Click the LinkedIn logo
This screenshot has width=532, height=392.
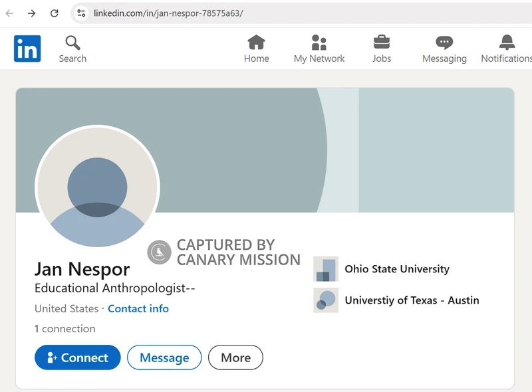point(27,49)
